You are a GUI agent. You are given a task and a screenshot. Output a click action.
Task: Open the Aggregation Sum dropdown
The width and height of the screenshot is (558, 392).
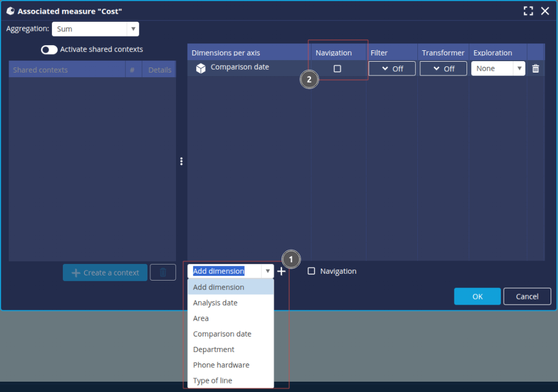pos(95,29)
